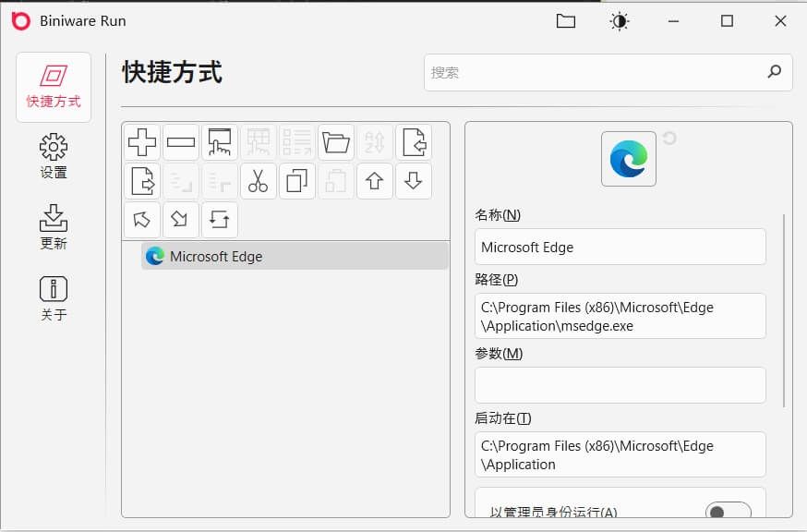Click the export document icon with right arrow
The height and width of the screenshot is (532, 807).
coord(142,181)
